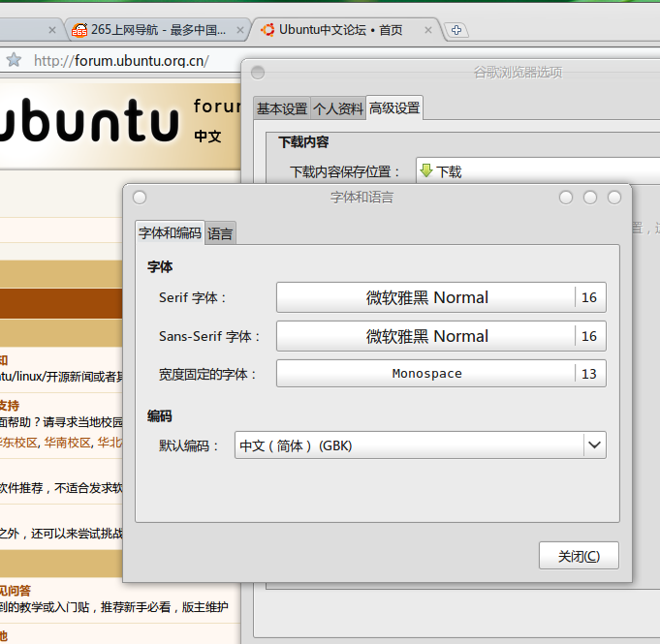The height and width of the screenshot is (644, 660).
Task: Click the 字体和语言 dialog title bar
Action: [362, 198]
